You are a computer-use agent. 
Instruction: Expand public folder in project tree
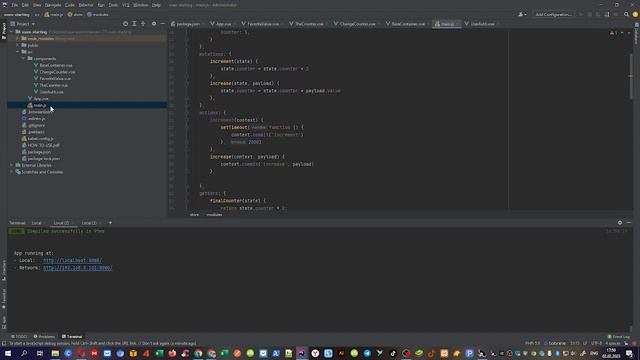(x=18, y=45)
